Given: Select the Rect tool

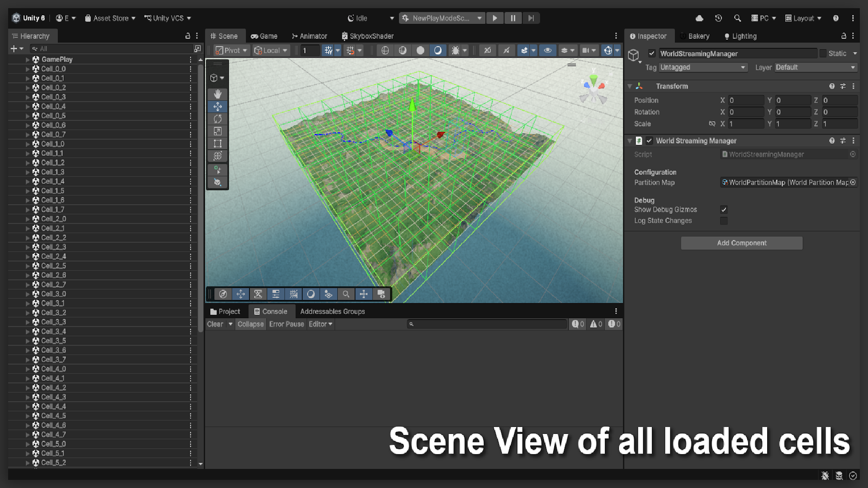Looking at the screenshot, I should pos(217,144).
